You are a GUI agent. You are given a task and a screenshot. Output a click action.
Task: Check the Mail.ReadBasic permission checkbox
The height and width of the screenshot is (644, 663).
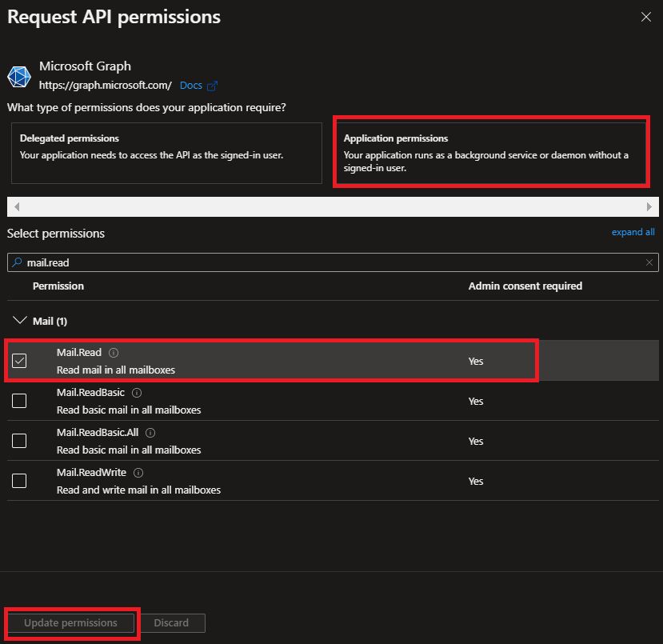19,401
